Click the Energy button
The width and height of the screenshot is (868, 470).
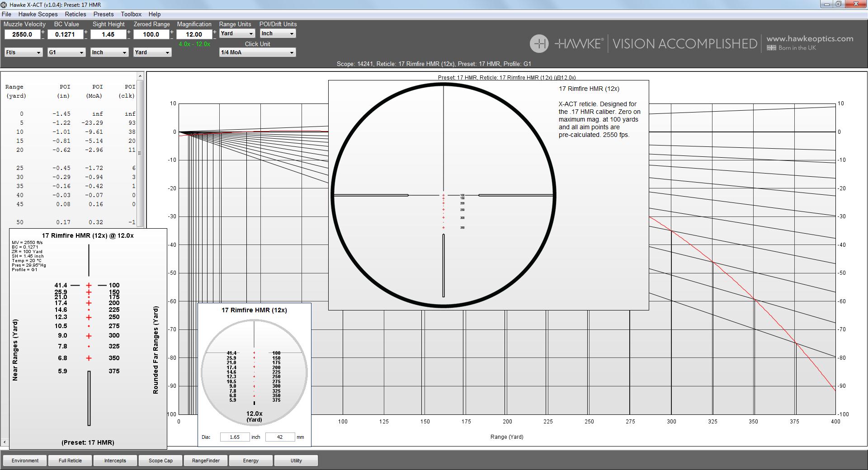(251, 461)
